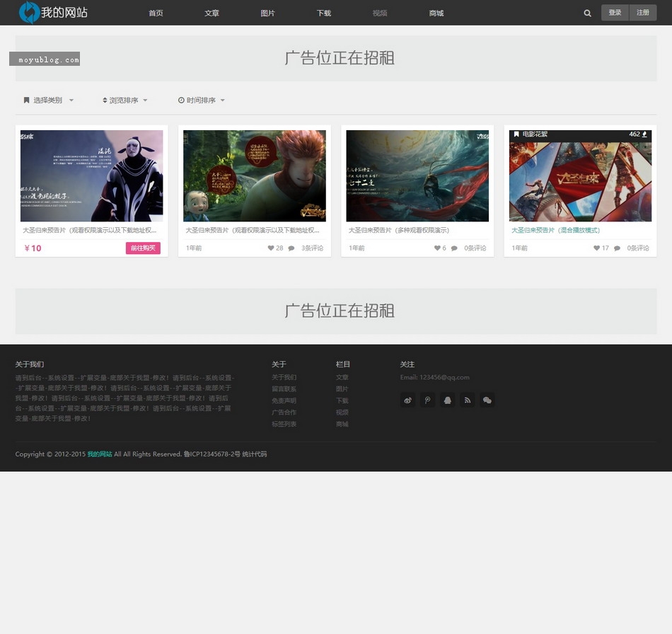Click the pink 前往购买 button

pos(143,248)
